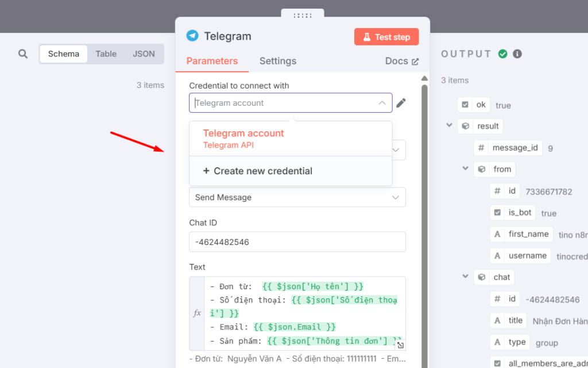588x368 pixels.
Task: Click the Test step button
Action: 386,36
